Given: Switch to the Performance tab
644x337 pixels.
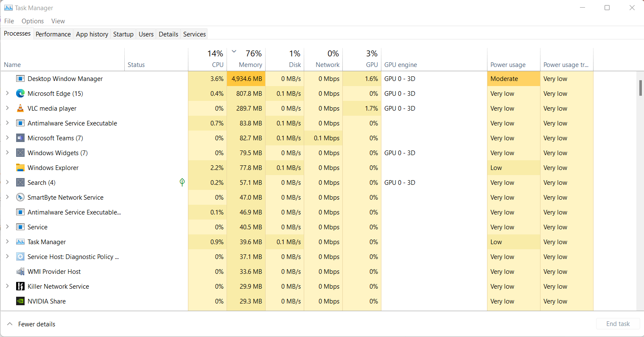Looking at the screenshot, I should (53, 34).
